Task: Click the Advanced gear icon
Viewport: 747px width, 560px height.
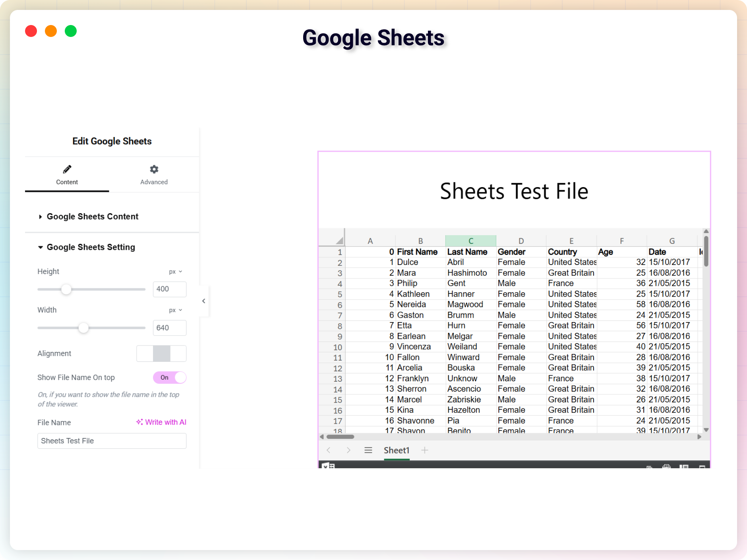Action: click(154, 170)
